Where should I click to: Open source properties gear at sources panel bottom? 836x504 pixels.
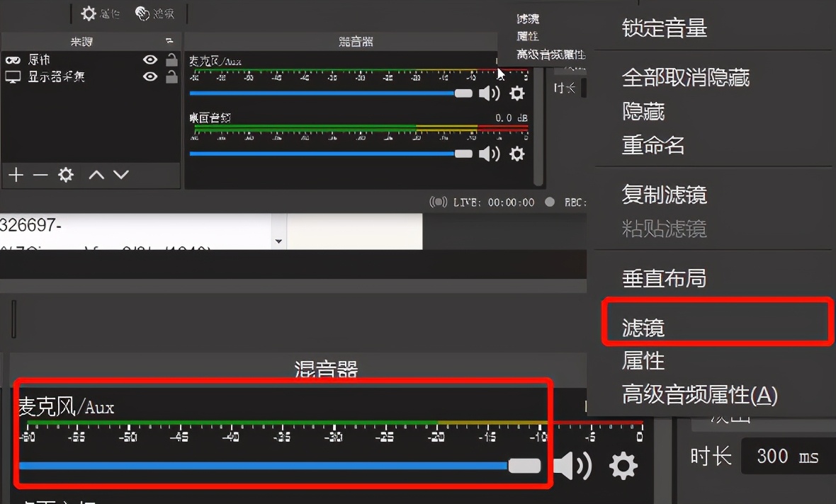coord(65,175)
